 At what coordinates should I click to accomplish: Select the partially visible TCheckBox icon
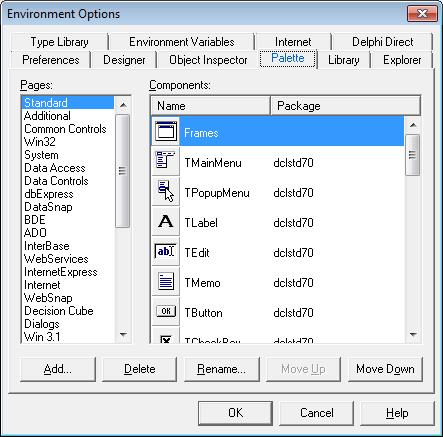[166, 339]
